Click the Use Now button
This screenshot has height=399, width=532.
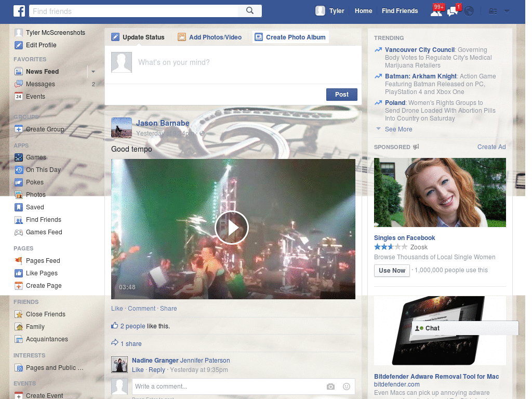(392, 270)
